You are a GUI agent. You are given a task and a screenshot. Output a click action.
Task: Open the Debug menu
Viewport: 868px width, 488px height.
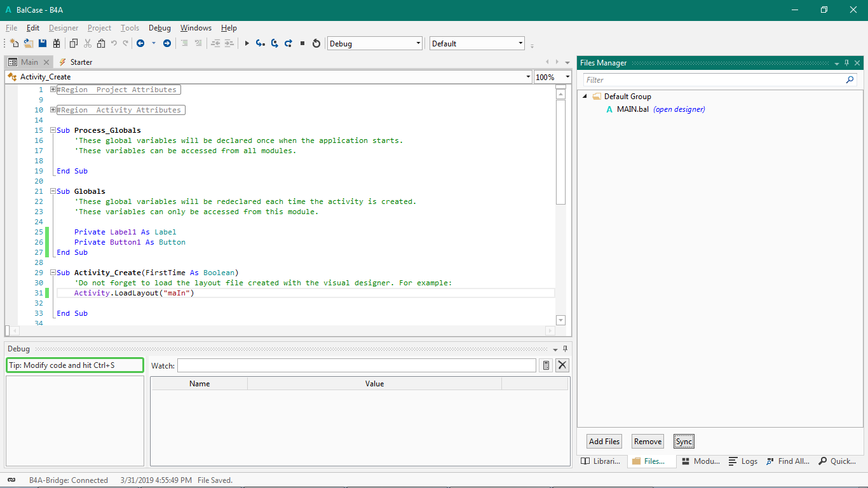pyautogui.click(x=159, y=28)
